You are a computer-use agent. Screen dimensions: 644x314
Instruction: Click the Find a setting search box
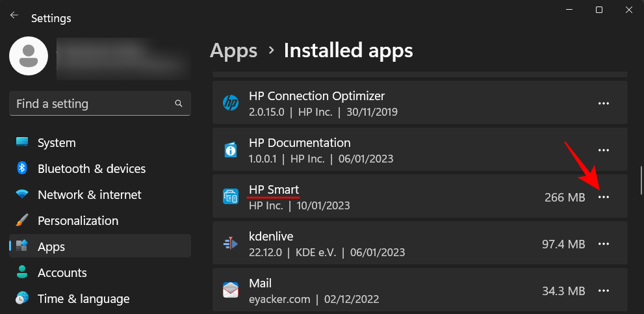coord(91,103)
